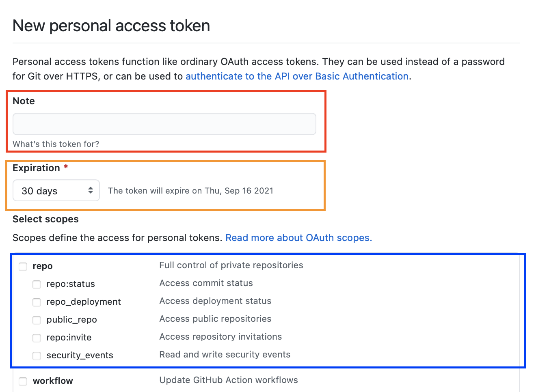Enable the workflow scope checkbox
This screenshot has height=392, width=549.
23,381
